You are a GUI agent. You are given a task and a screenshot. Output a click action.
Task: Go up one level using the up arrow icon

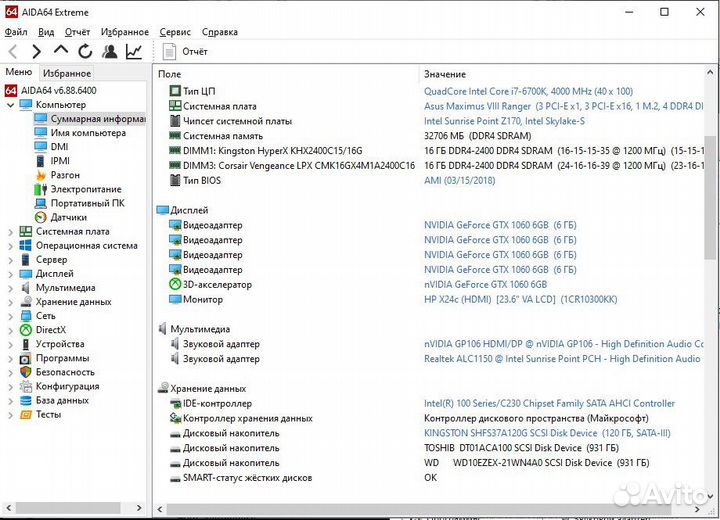(x=61, y=50)
